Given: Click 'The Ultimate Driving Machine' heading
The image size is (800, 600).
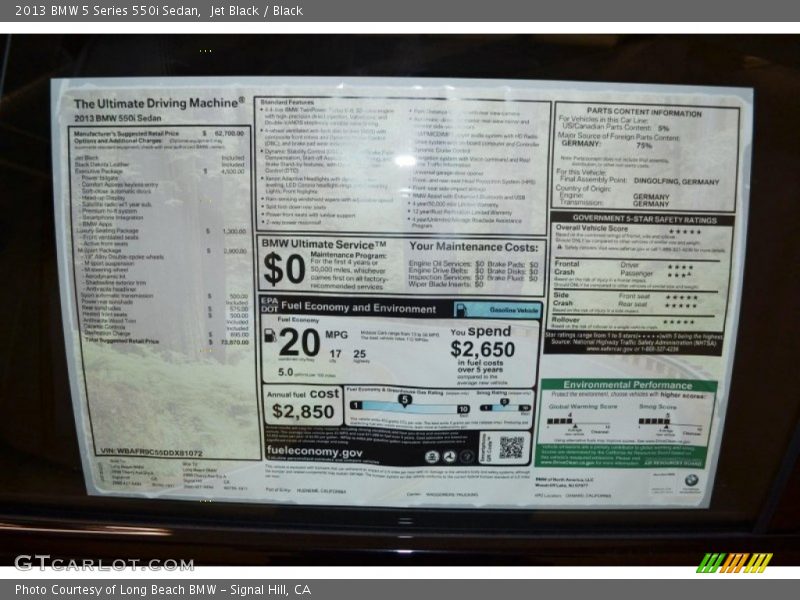Looking at the screenshot, I should 159,104.
